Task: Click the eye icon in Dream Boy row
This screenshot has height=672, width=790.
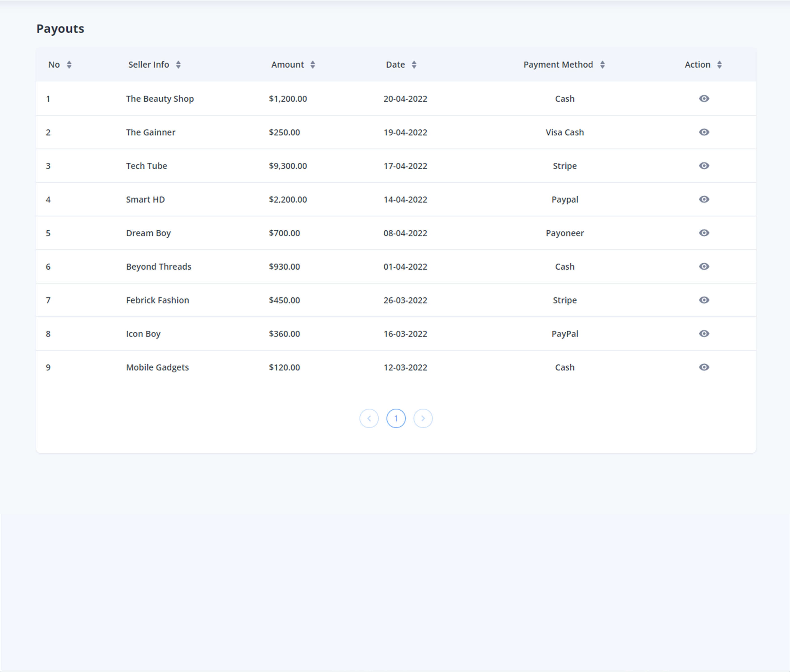Action: click(x=704, y=233)
